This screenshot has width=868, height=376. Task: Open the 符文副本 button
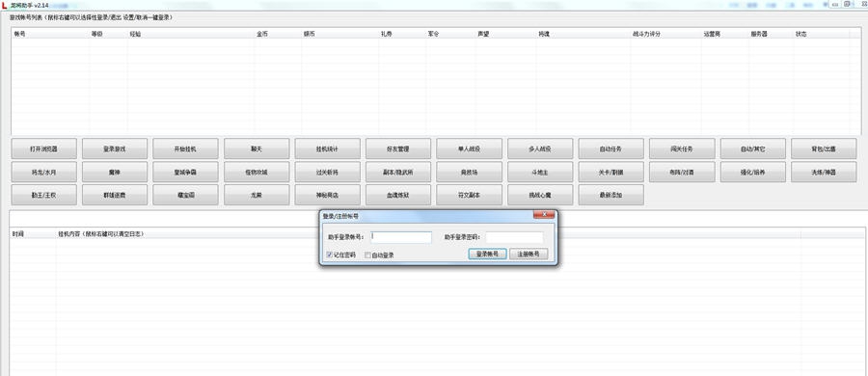(x=469, y=195)
